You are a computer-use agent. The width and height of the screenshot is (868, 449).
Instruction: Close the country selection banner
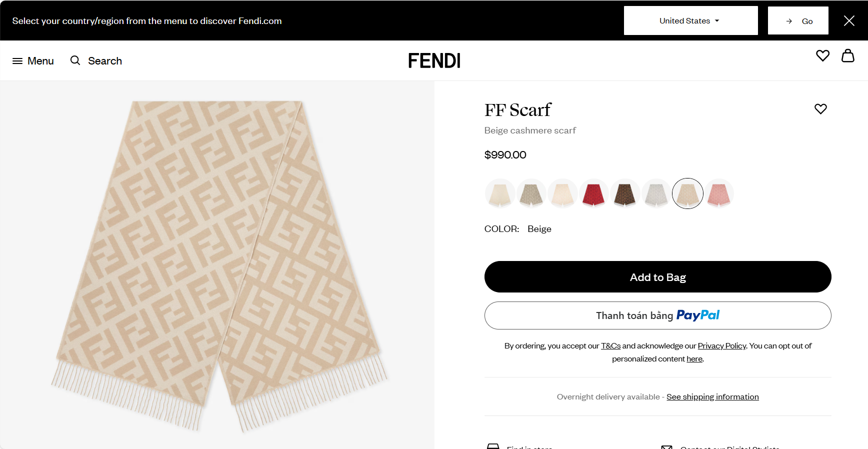[849, 20]
